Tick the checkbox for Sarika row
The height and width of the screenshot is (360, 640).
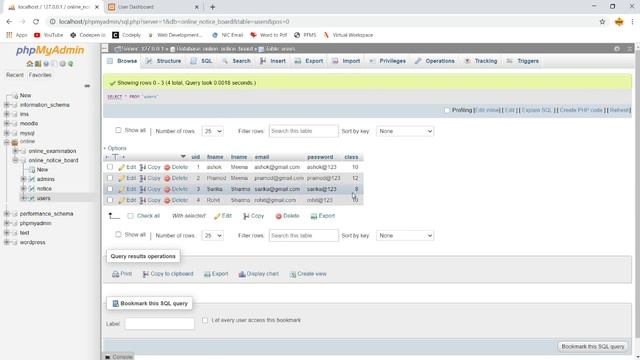pos(110,189)
